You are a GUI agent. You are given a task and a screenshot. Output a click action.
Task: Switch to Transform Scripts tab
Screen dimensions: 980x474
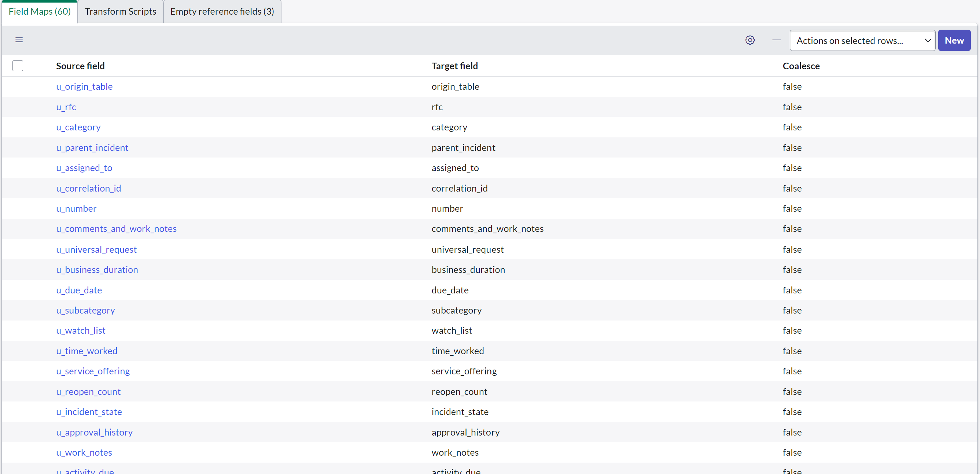[120, 11]
